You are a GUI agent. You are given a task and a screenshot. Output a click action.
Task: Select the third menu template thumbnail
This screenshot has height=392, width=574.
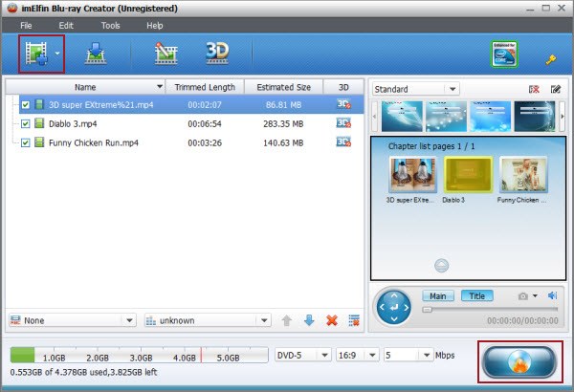tap(490, 117)
